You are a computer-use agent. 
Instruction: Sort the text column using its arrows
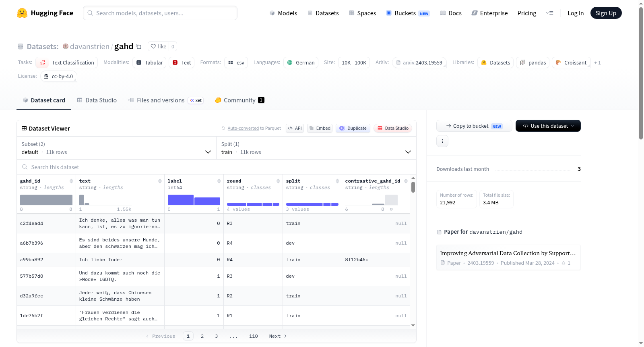[x=160, y=181]
